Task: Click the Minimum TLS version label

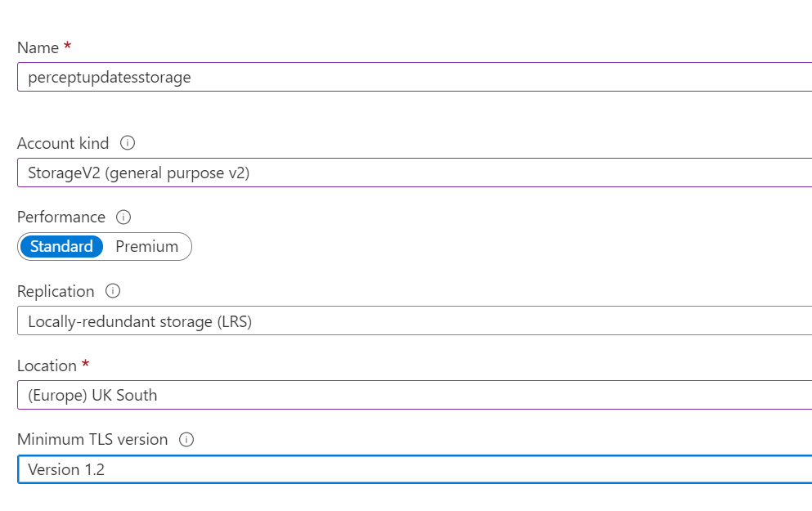Action: [92, 440]
